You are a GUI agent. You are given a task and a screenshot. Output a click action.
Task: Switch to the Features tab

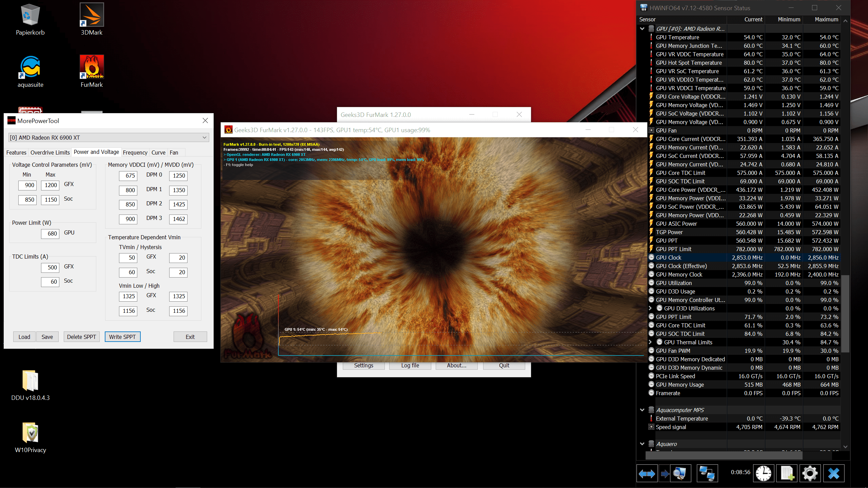tap(16, 152)
